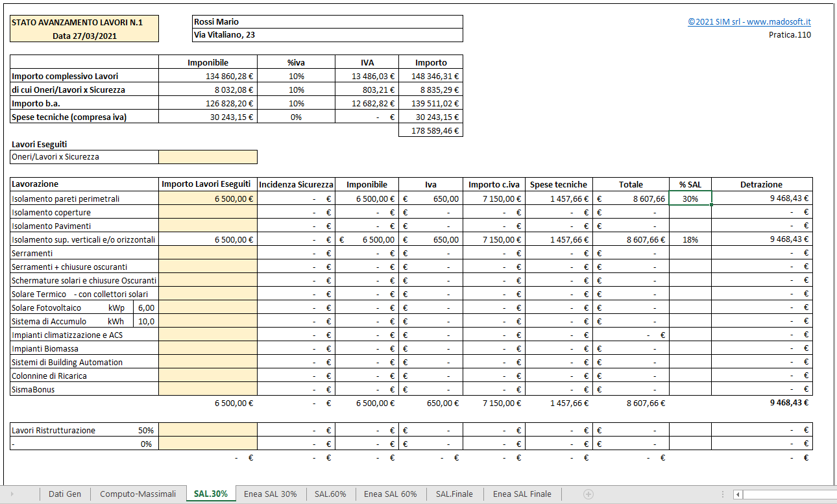The width and height of the screenshot is (837, 504).
Task: Open the Enea SAL 60% tab
Action: [391, 494]
